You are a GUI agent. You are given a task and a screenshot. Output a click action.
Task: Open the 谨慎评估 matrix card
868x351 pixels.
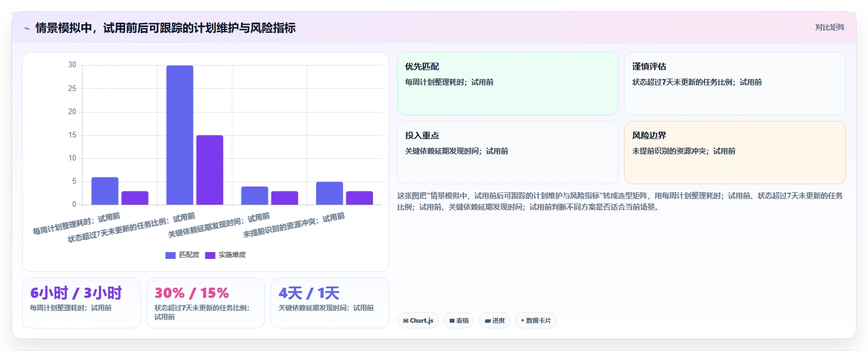coord(734,84)
